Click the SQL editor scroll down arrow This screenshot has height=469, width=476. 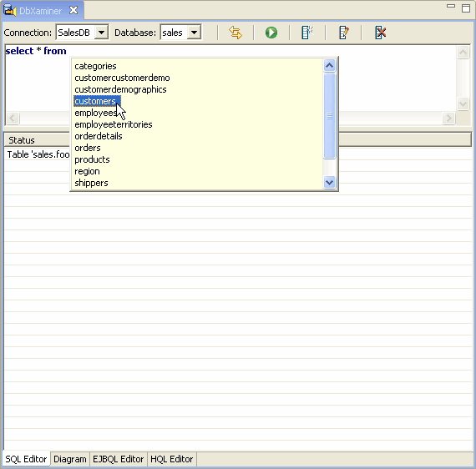point(463,103)
